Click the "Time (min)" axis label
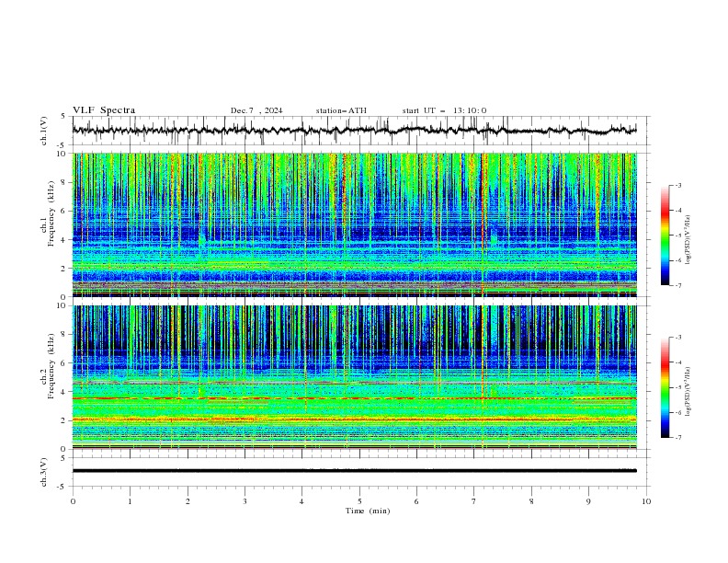 tap(368, 511)
